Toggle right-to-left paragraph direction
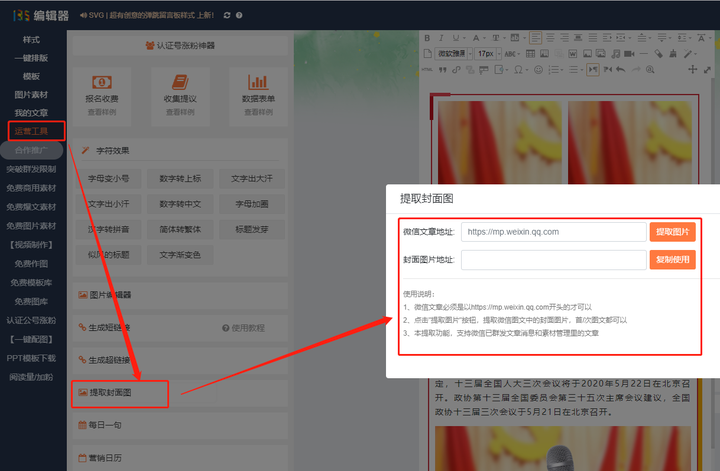 coord(608,70)
